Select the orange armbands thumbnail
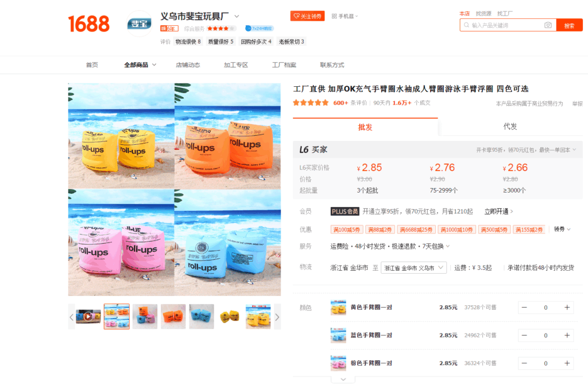Screen dimensions: 588x384 173,316
